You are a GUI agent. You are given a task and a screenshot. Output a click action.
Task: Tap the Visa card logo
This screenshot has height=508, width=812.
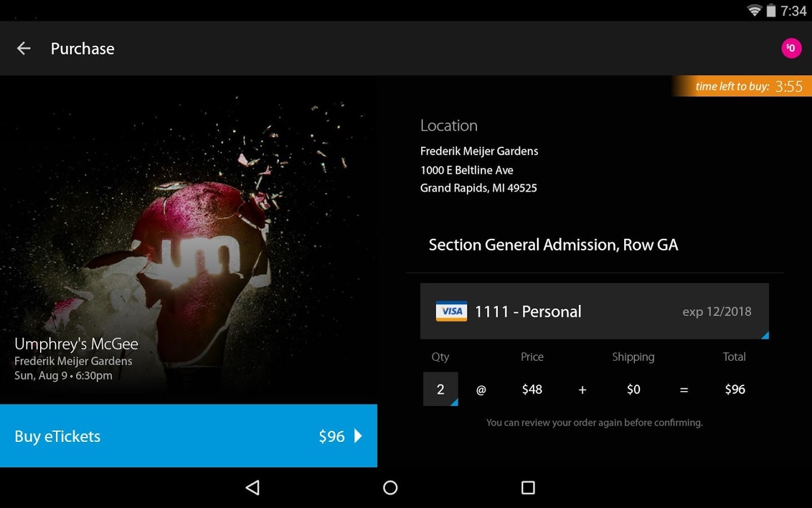(x=451, y=311)
